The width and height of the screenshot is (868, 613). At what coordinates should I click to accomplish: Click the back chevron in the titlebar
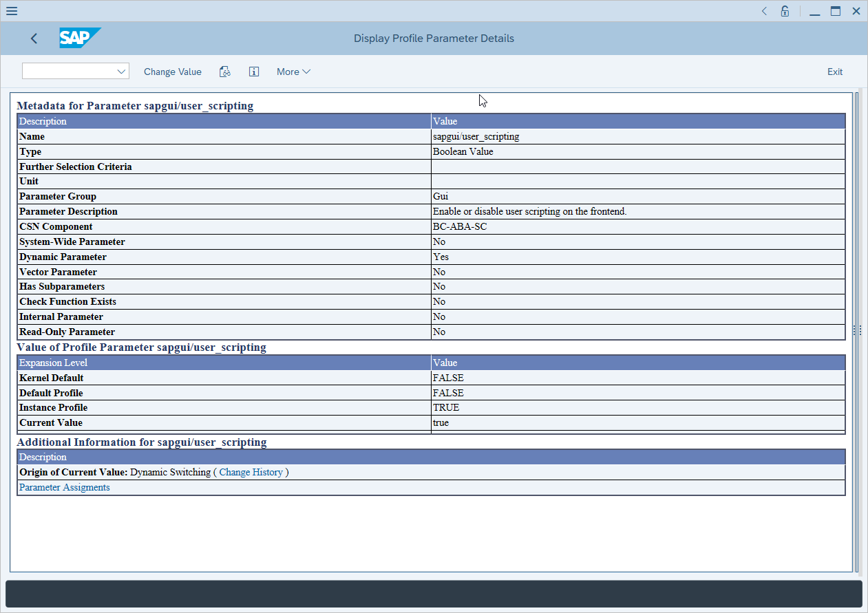(x=763, y=11)
